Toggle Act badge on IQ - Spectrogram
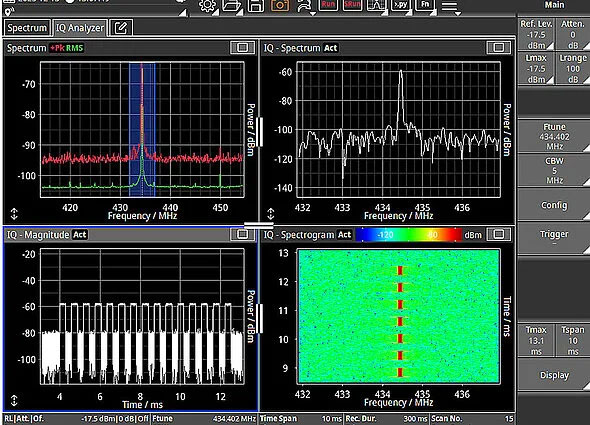Viewport: 590px width, 425px height. tap(344, 235)
